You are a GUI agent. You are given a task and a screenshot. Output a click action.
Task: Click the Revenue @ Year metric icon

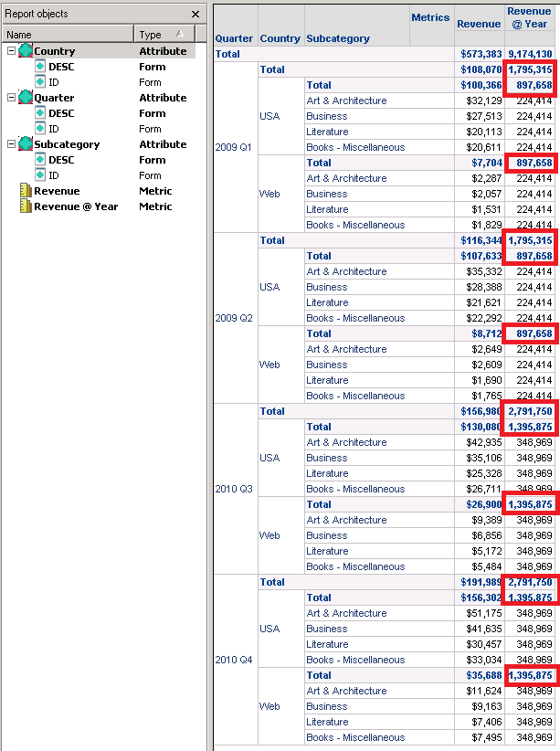click(26, 206)
